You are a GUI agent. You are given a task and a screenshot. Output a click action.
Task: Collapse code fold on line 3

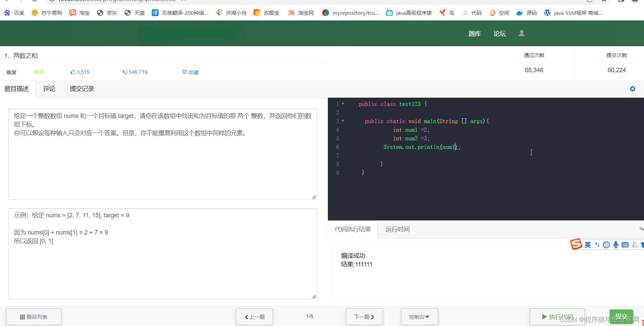click(x=343, y=121)
